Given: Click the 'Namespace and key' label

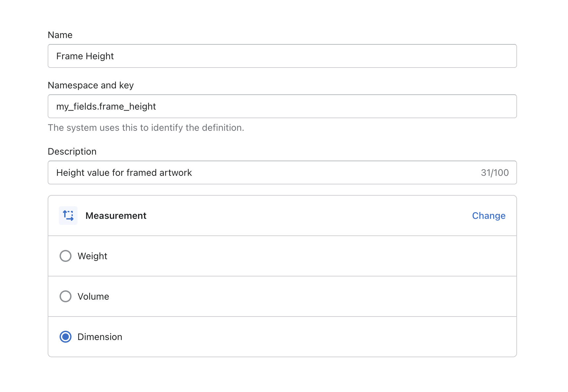Looking at the screenshot, I should (91, 85).
